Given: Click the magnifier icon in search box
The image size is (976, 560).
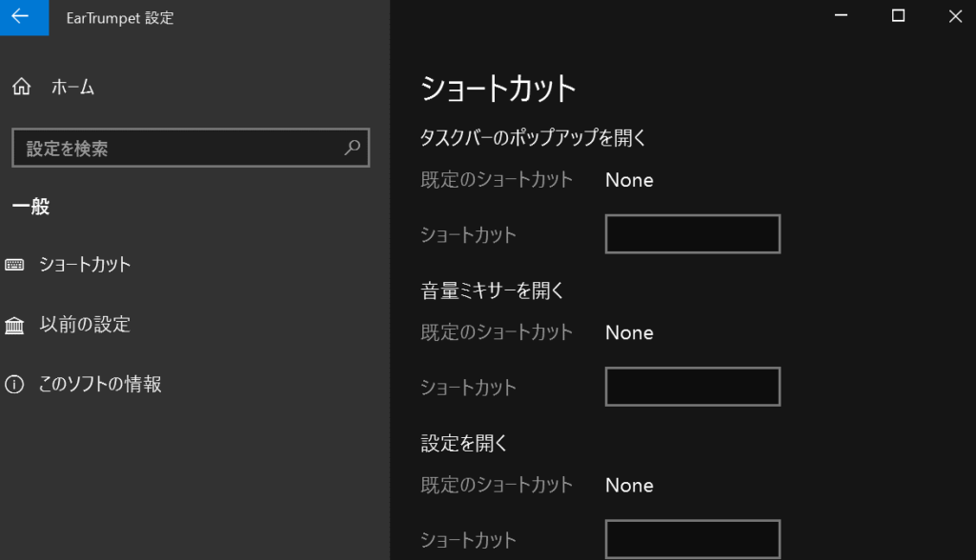Looking at the screenshot, I should [x=353, y=148].
